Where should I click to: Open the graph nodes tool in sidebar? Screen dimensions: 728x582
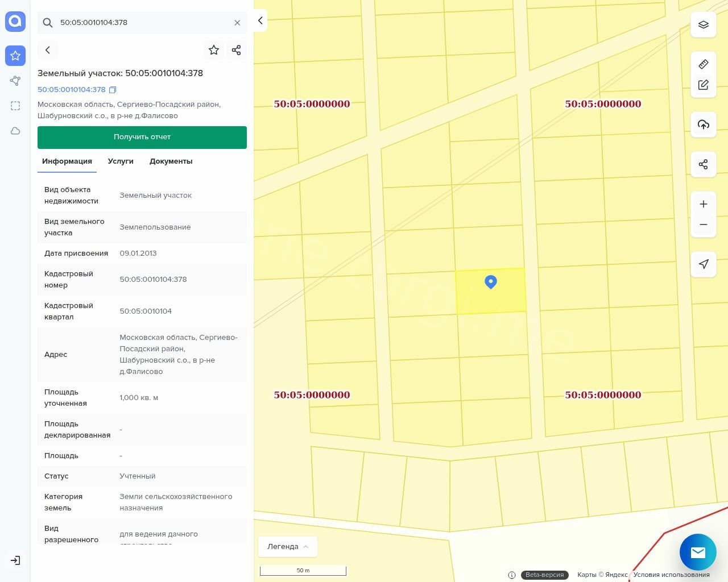click(x=15, y=81)
